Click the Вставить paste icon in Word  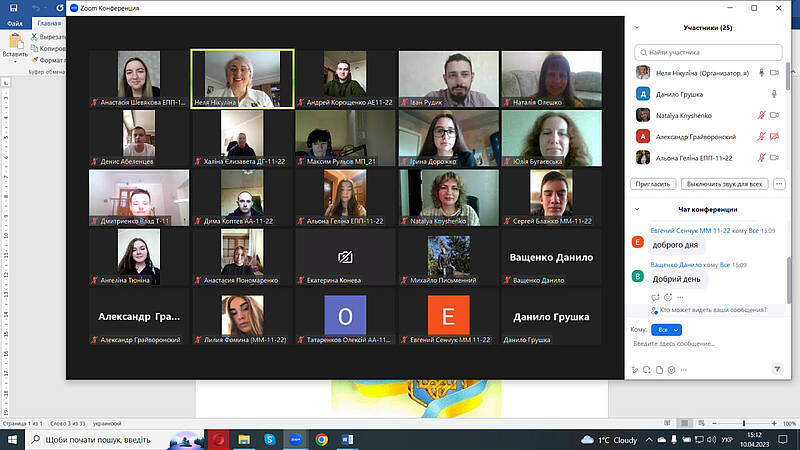coord(15,41)
